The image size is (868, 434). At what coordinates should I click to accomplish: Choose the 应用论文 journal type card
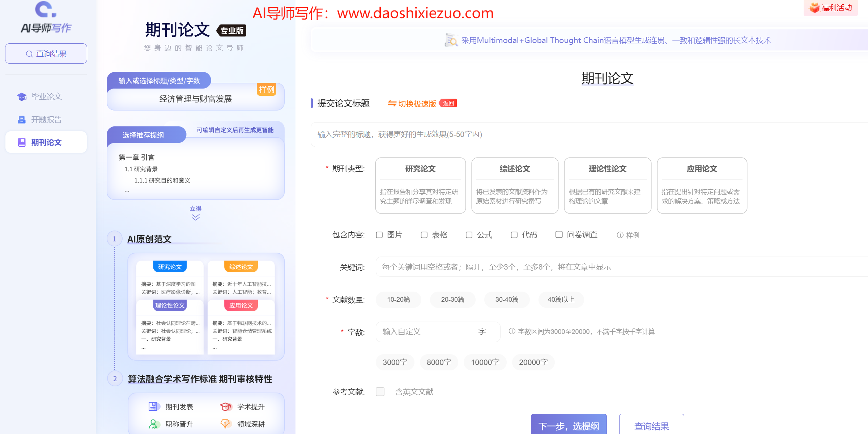(702, 185)
